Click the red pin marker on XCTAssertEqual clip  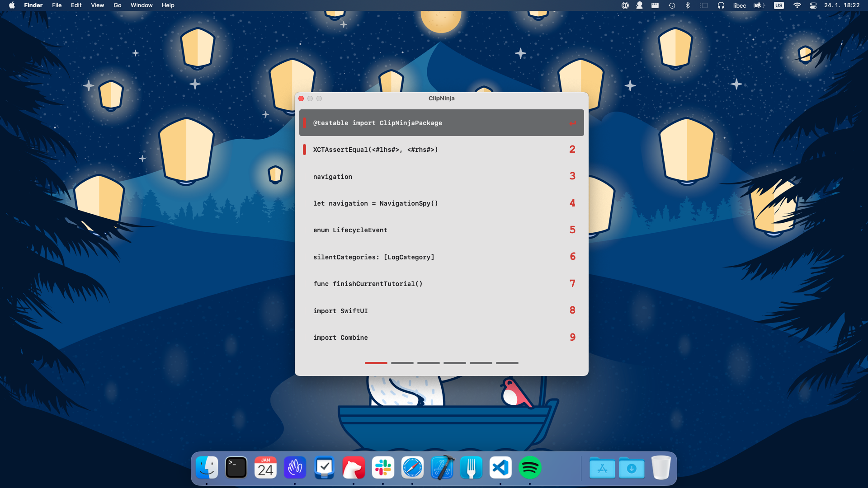click(x=304, y=150)
